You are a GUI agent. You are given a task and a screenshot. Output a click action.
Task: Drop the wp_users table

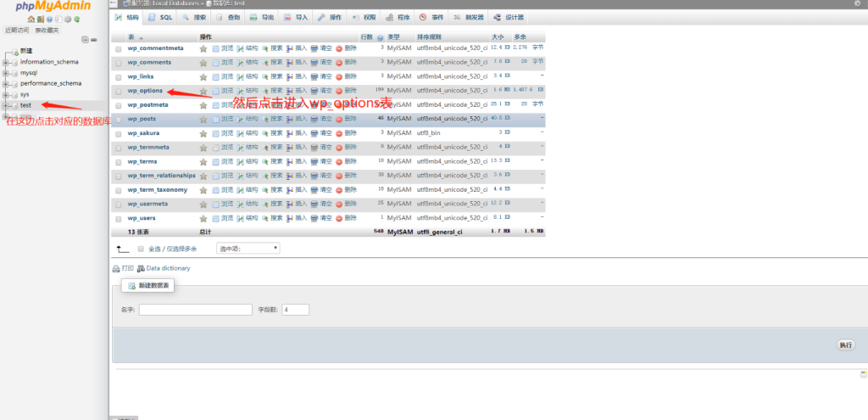pos(347,218)
